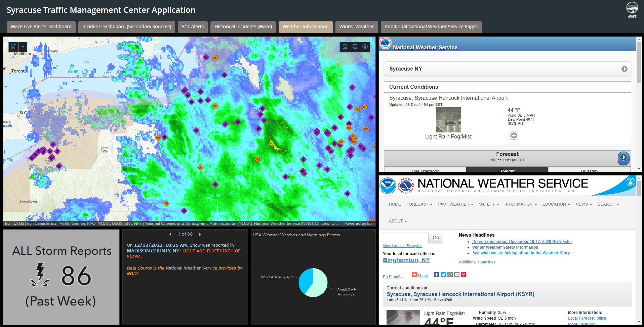Image resolution: width=644 pixels, height=327 pixels.
Task: Switch to Historical Incidents (Waze) tab
Action: coord(243,27)
